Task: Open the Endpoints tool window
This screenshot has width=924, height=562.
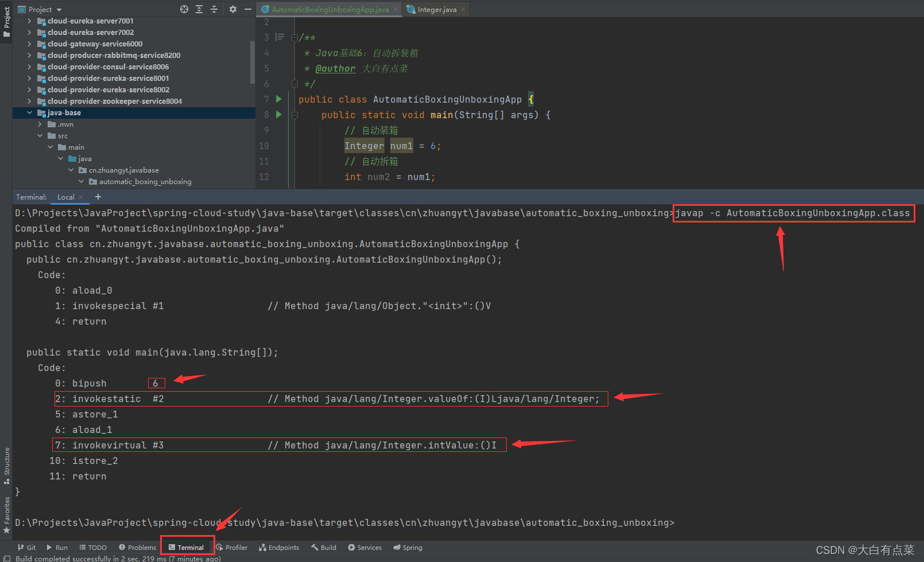Action: click(x=279, y=548)
